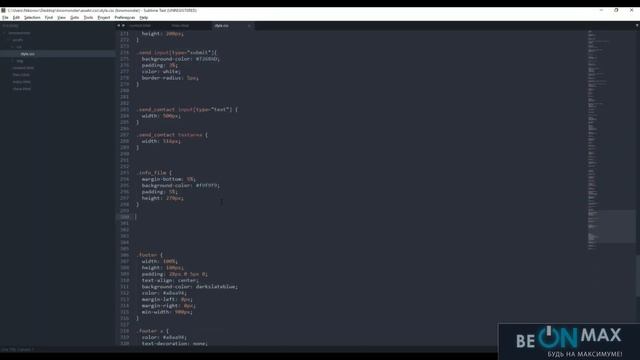Screen dimensions: 640x360
Task: Click the ".send_contact textarea {" selector line
Action: tap(172, 135)
